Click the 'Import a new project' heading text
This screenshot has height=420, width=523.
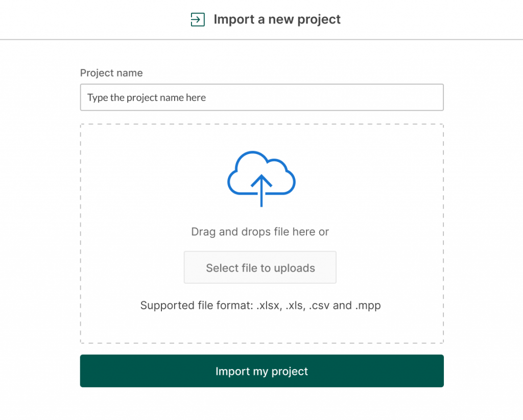[277, 19]
